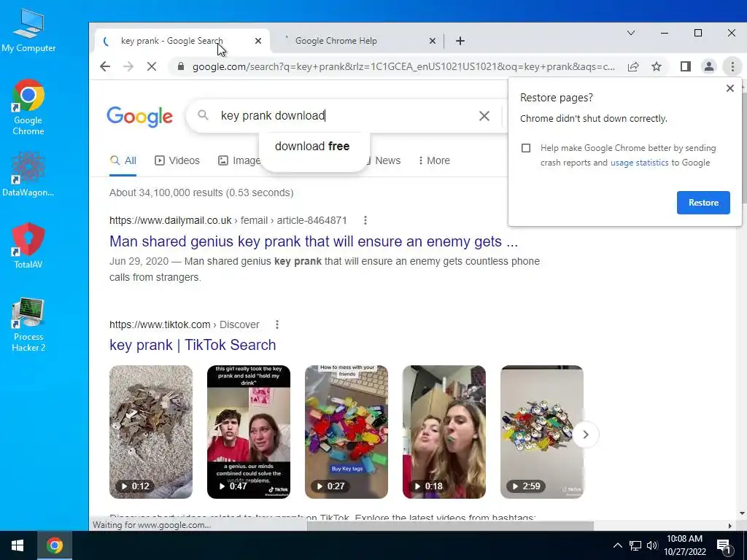Clear the Google search box text
The width and height of the screenshot is (747, 560).
coord(484,116)
